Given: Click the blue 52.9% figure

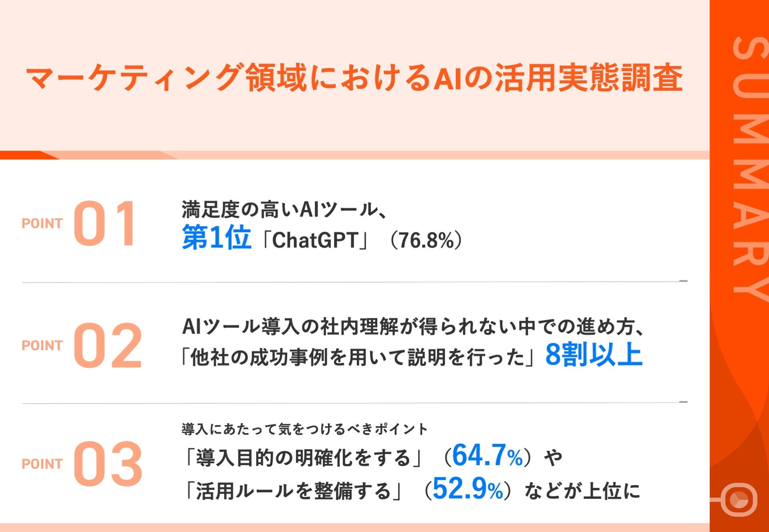Looking at the screenshot, I should coord(468,489).
